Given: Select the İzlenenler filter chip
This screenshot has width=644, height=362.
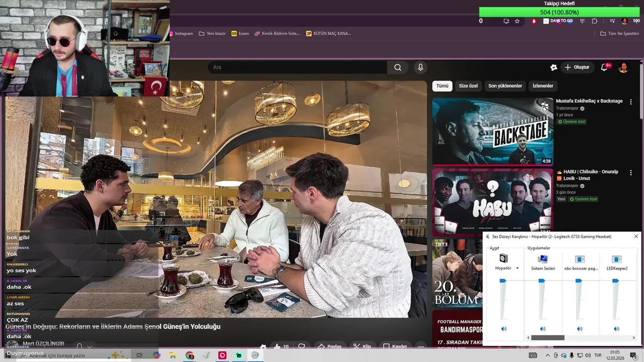Looking at the screenshot, I should [x=543, y=86].
